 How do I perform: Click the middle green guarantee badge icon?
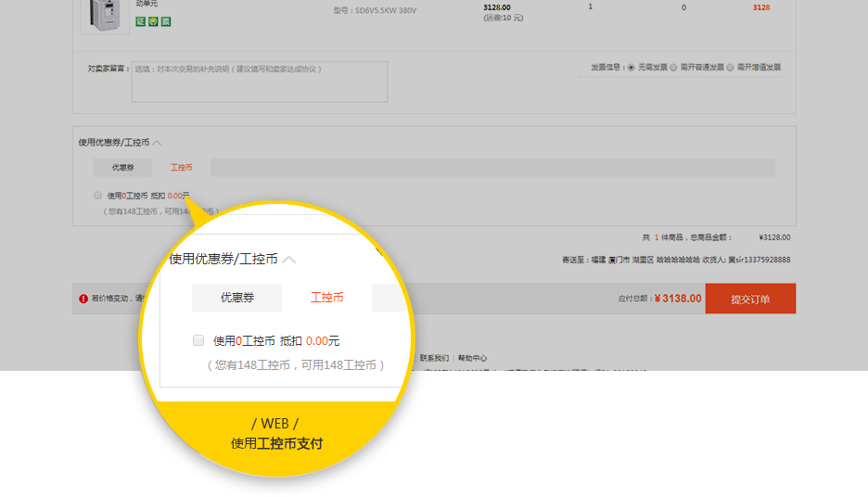tap(153, 21)
